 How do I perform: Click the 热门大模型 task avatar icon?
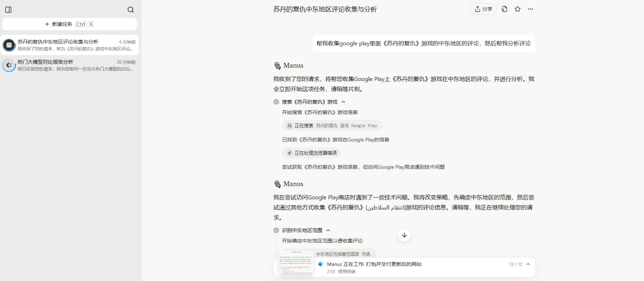coord(9,65)
